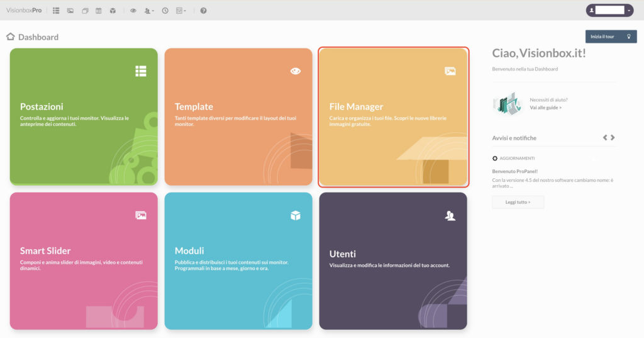Viewport: 644px width, 338px height.
Task: Open the help question mark icon
Action: [203, 11]
